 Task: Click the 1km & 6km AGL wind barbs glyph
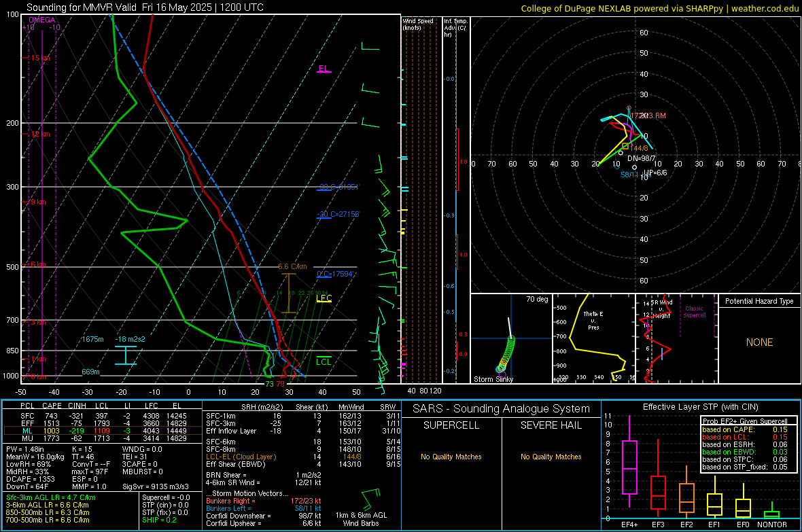coord(371,499)
